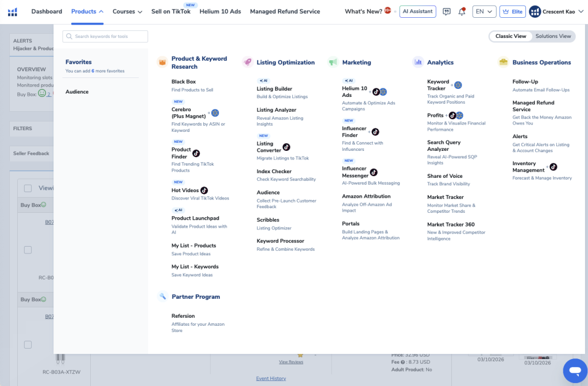
Task: Open Keyword Tracker from Analytics
Action: pos(438,85)
